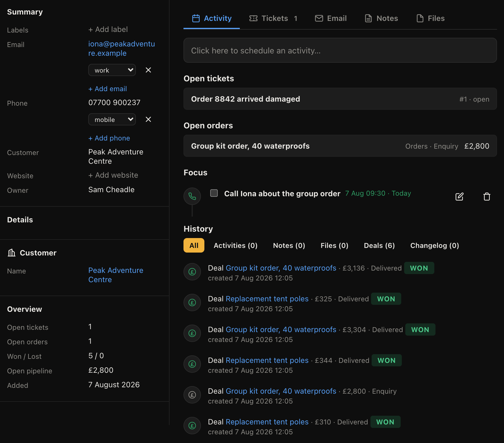
Task: Click the pound icon of the £325 deal
Action: (192, 302)
